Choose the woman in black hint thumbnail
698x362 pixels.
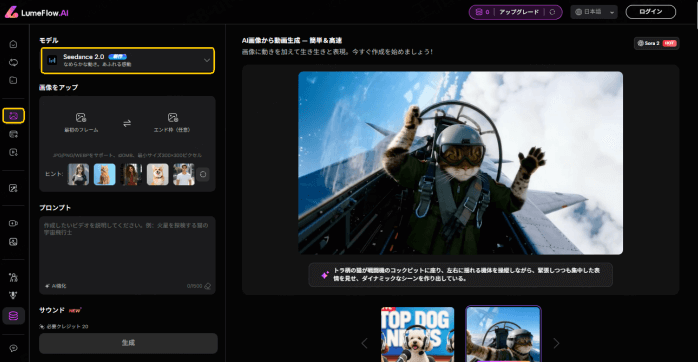pyautogui.click(x=78, y=174)
